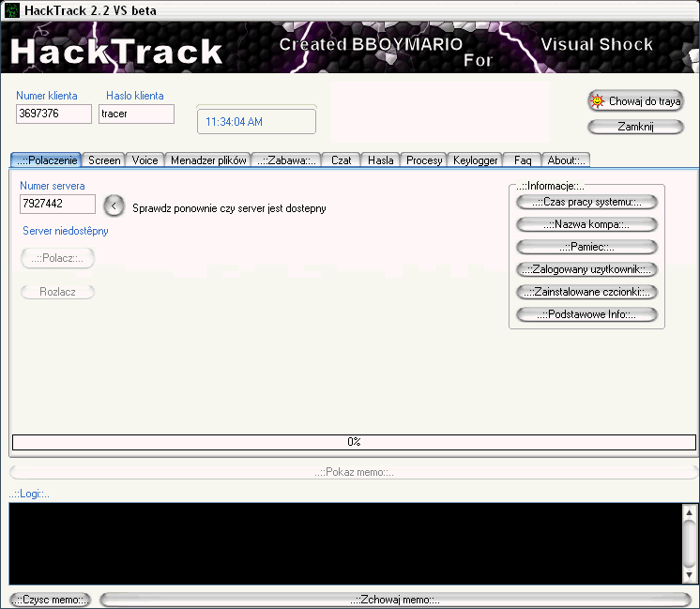This screenshot has width=700, height=609.
Task: Open the Menadzer plikow tab
Action: [x=208, y=160]
